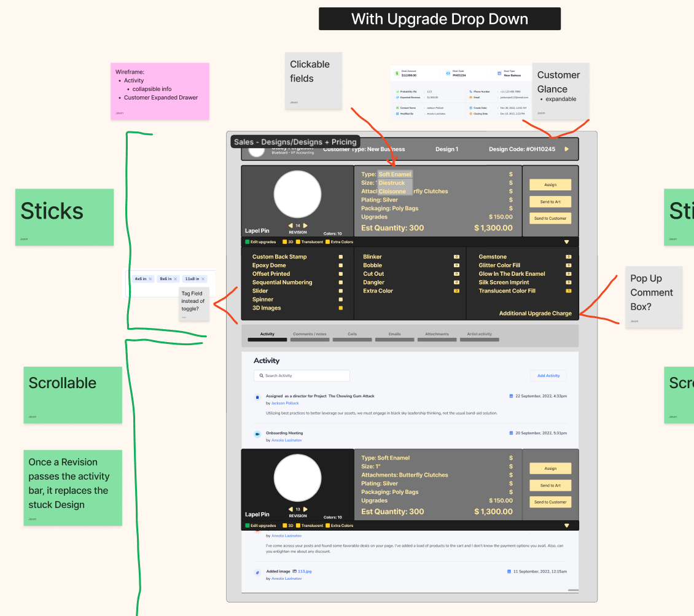The image size is (694, 616).
Task: Click Type: Soft Enamel field in revision 13 card
Action: pos(386,458)
